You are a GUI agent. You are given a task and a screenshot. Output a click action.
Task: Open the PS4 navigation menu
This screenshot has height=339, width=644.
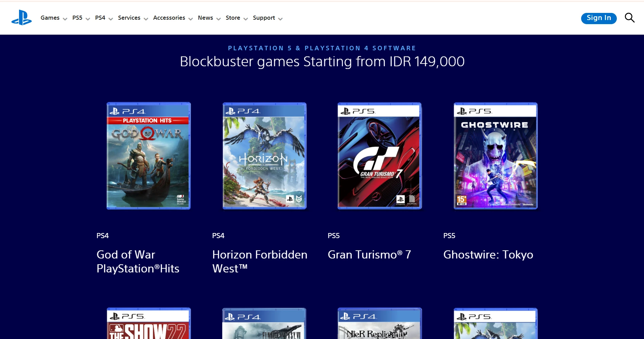[100, 18]
